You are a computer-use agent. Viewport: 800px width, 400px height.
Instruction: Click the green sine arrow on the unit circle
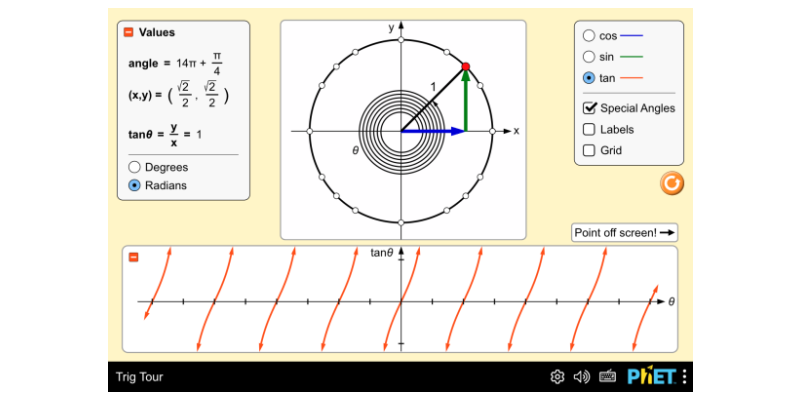466,102
